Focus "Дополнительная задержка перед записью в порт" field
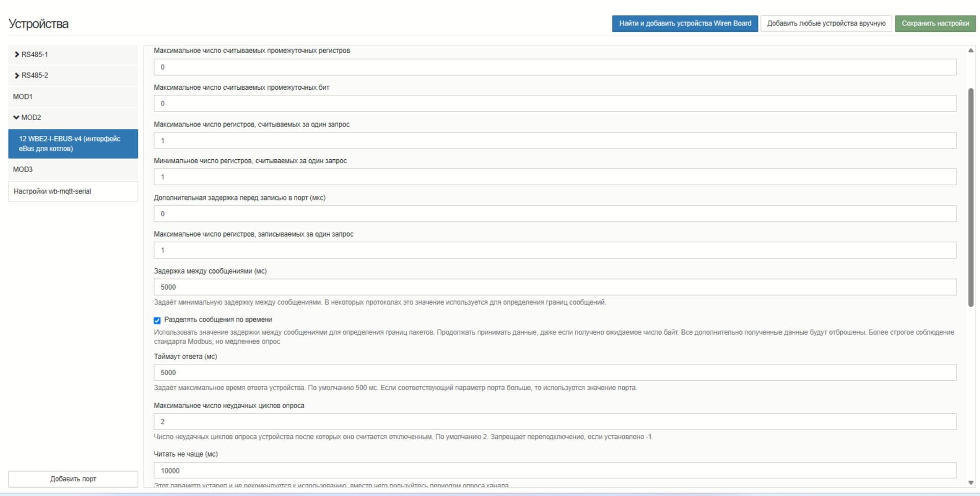Viewport: 980px width, 496px height. coord(554,214)
